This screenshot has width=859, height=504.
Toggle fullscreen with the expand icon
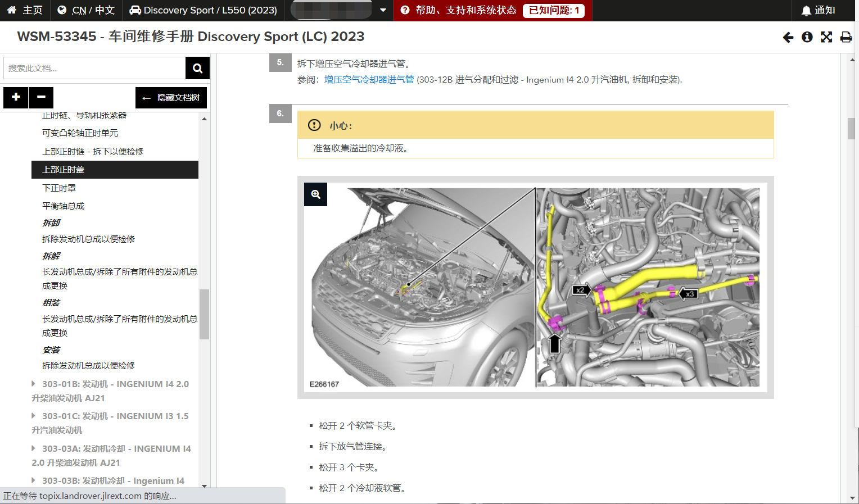pyautogui.click(x=826, y=37)
